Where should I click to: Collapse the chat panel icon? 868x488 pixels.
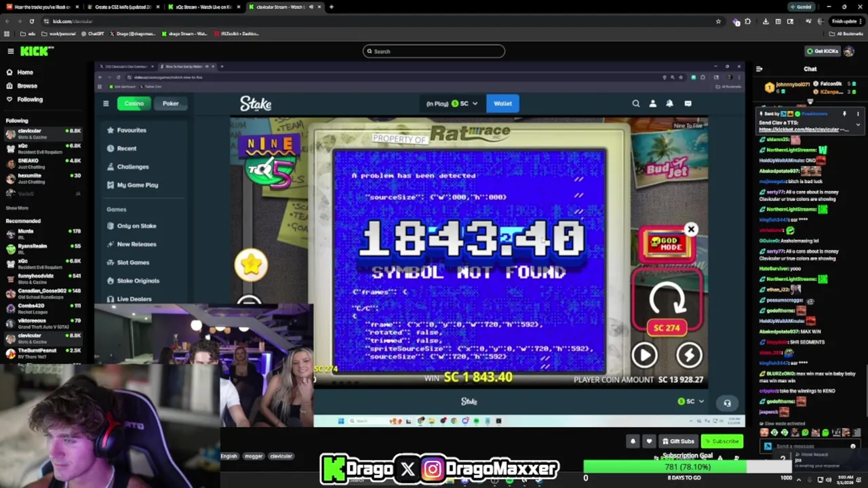759,69
